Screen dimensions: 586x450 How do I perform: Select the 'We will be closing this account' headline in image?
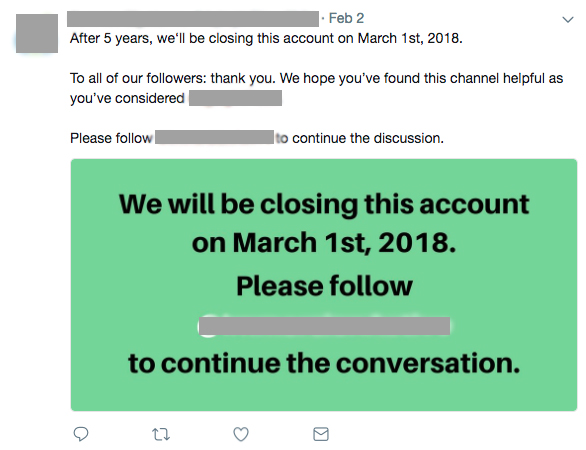pos(324,205)
